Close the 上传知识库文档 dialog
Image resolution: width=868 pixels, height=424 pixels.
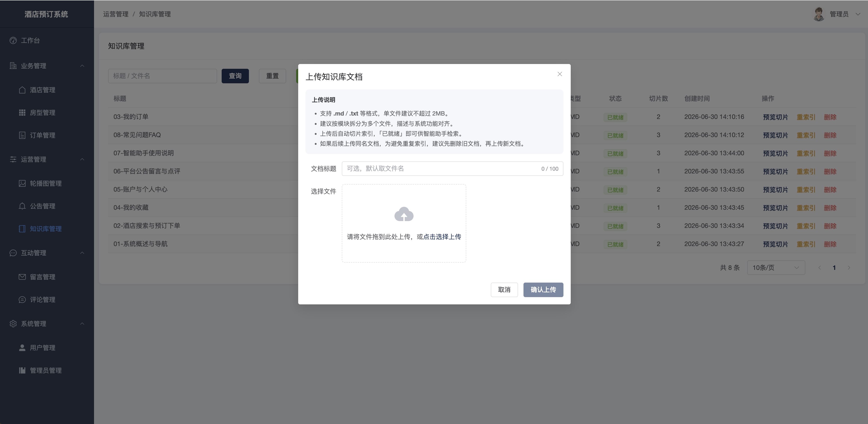tap(560, 74)
